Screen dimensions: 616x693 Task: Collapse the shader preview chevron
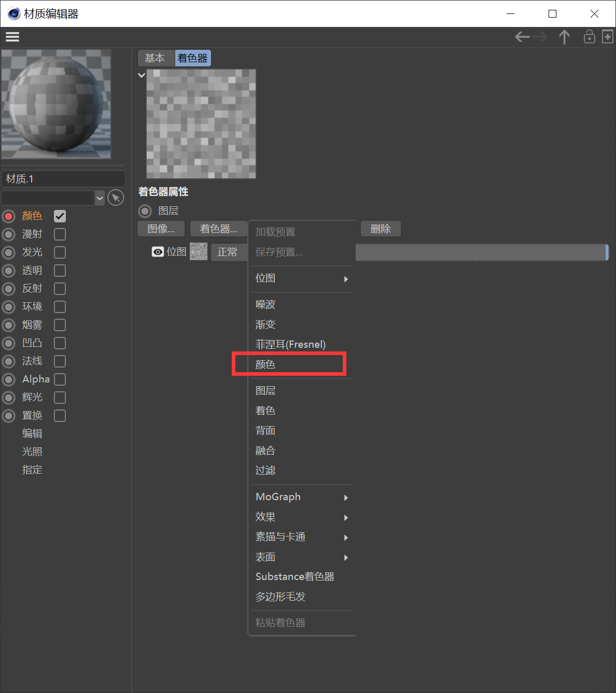[142, 75]
